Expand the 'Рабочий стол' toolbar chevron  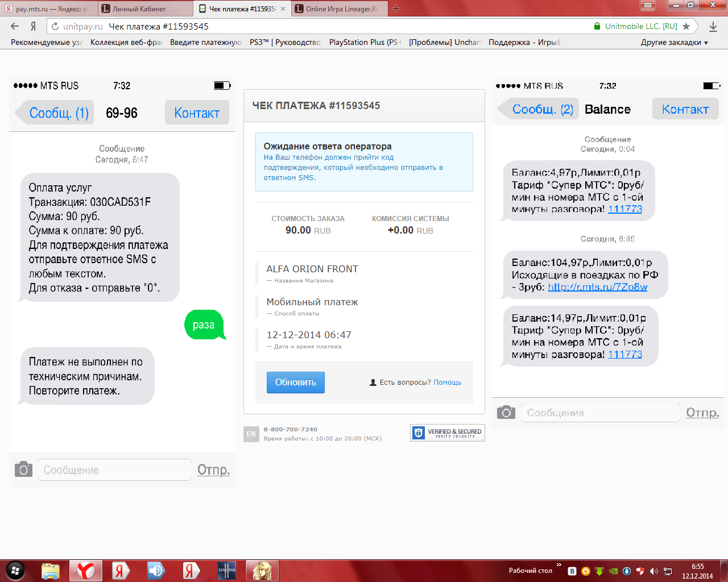click(559, 565)
